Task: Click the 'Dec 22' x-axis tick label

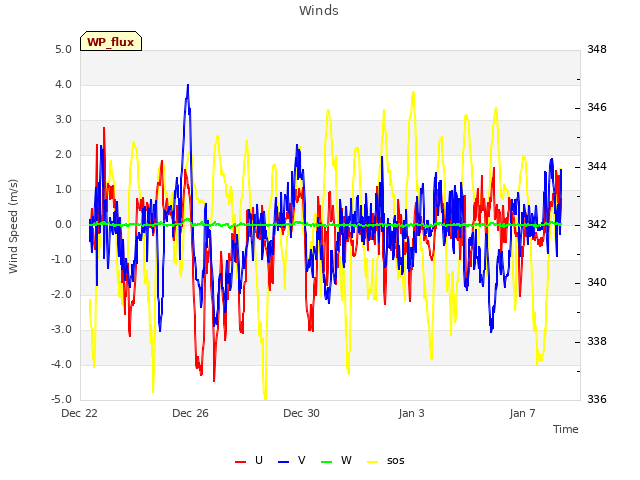Action: [79, 413]
